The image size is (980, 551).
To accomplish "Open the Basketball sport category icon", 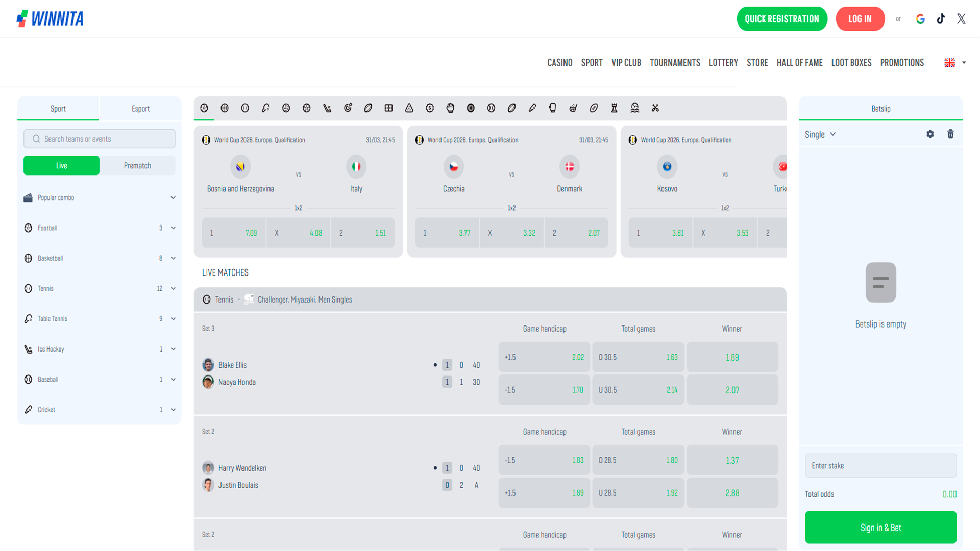I will (x=225, y=108).
